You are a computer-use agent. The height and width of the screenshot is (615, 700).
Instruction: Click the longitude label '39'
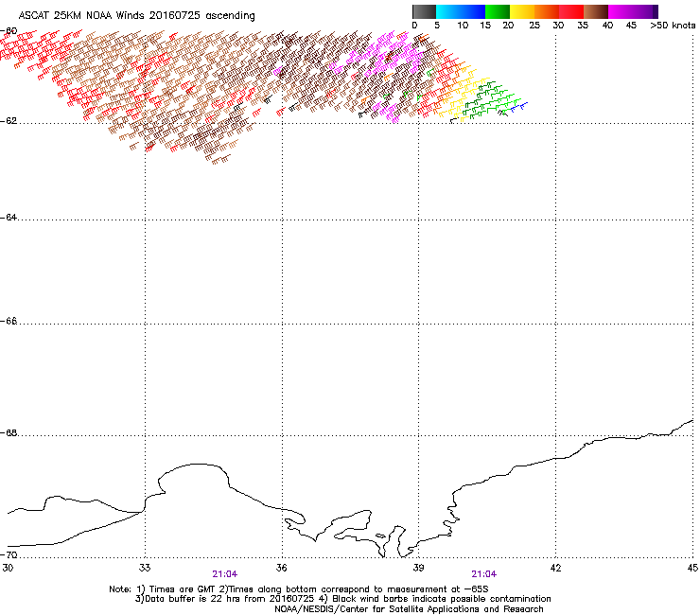coord(418,568)
